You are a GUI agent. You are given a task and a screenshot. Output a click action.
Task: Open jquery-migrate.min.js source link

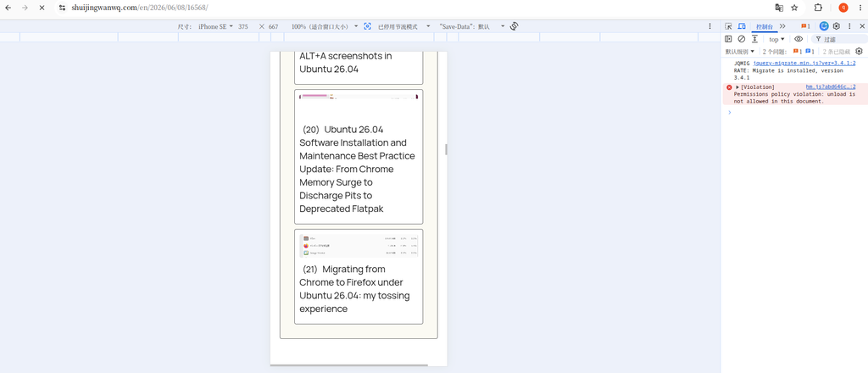(804, 63)
